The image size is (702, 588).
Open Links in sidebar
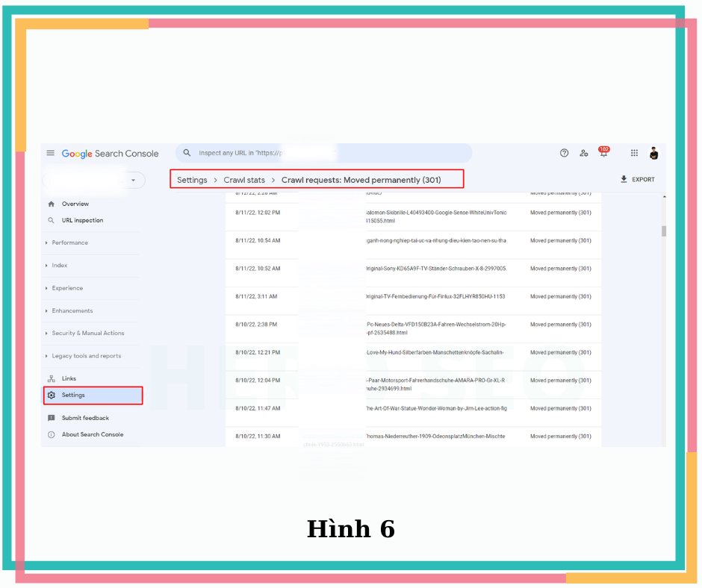click(x=69, y=378)
